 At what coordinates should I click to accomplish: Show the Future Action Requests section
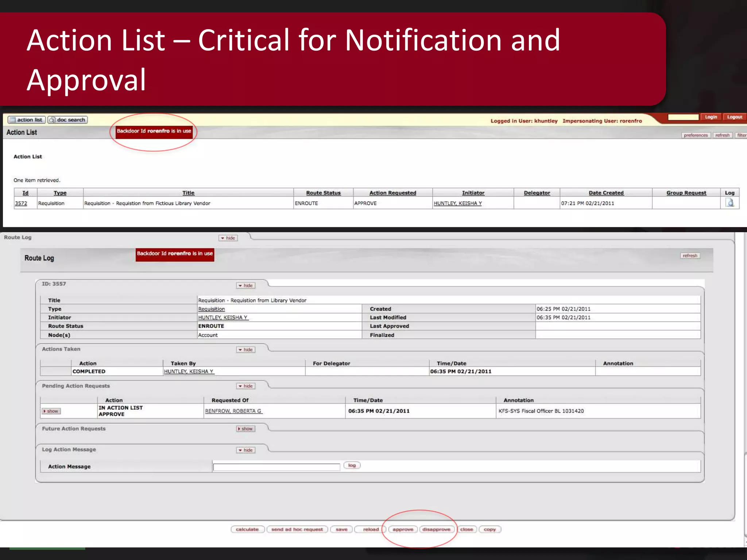[246, 429]
